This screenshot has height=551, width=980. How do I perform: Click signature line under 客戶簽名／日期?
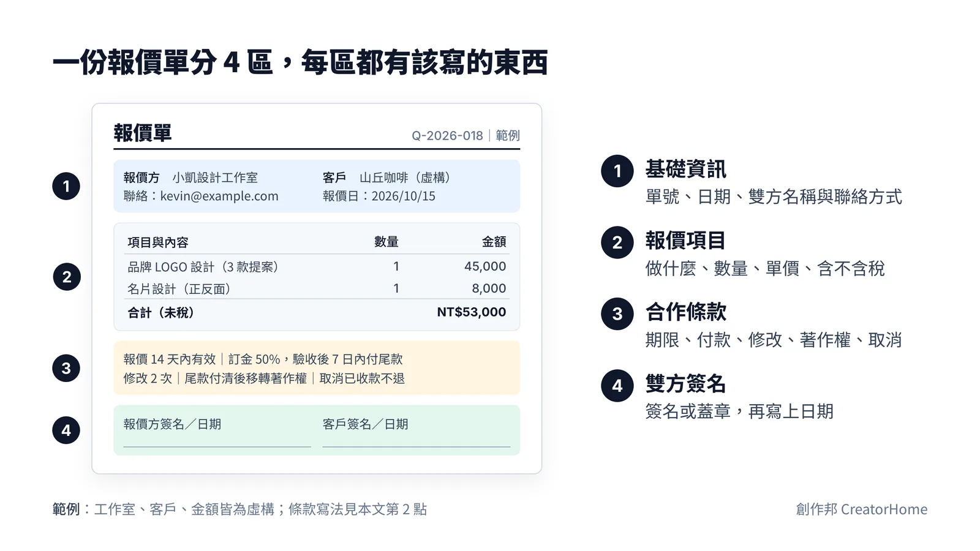417,447
